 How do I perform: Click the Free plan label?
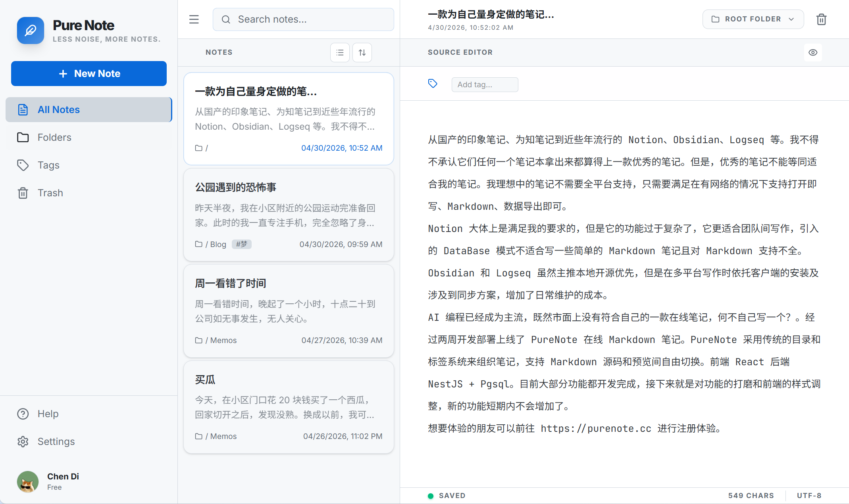point(54,487)
